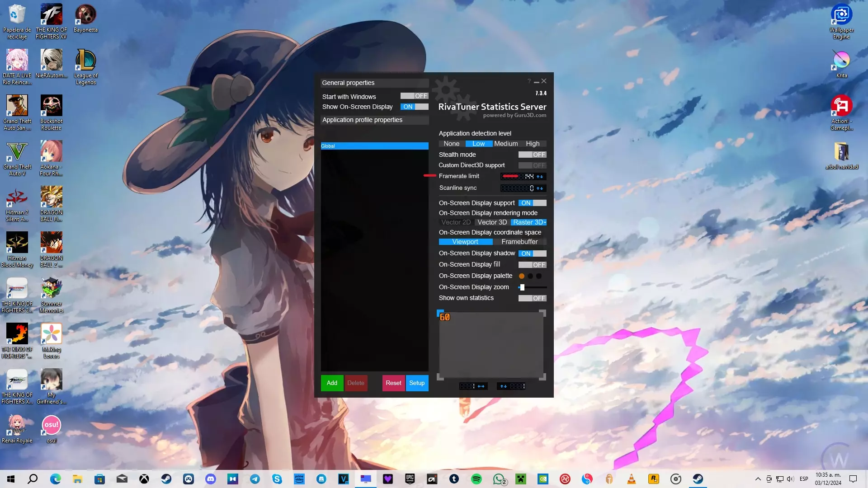Click the red Reset button
This screenshot has height=488, width=868.
click(x=393, y=383)
